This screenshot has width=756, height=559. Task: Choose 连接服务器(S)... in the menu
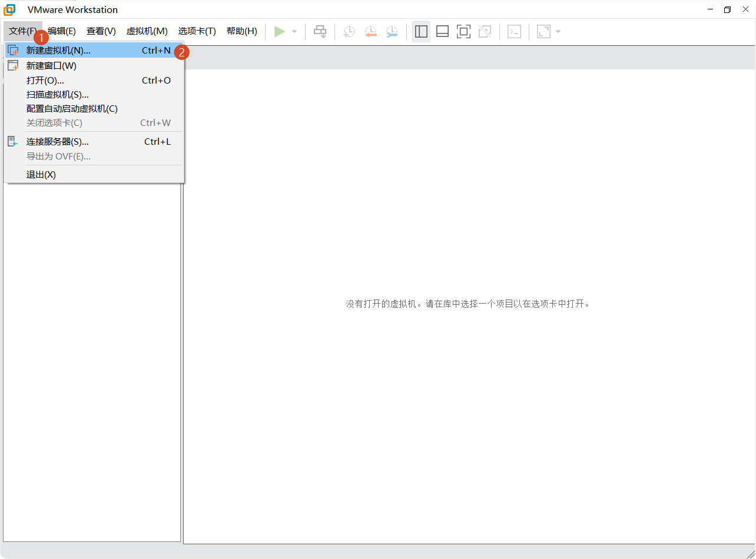[x=94, y=142]
